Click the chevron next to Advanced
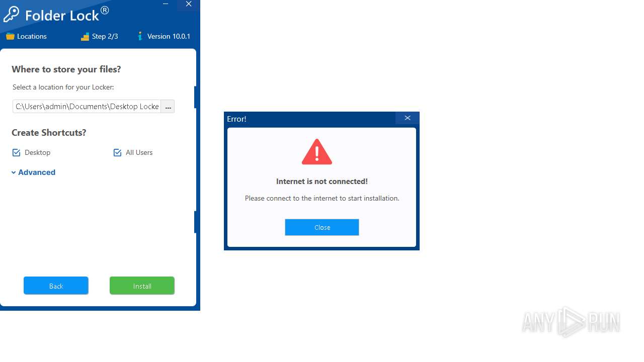Screen dimensions: 644x362 click(14, 172)
